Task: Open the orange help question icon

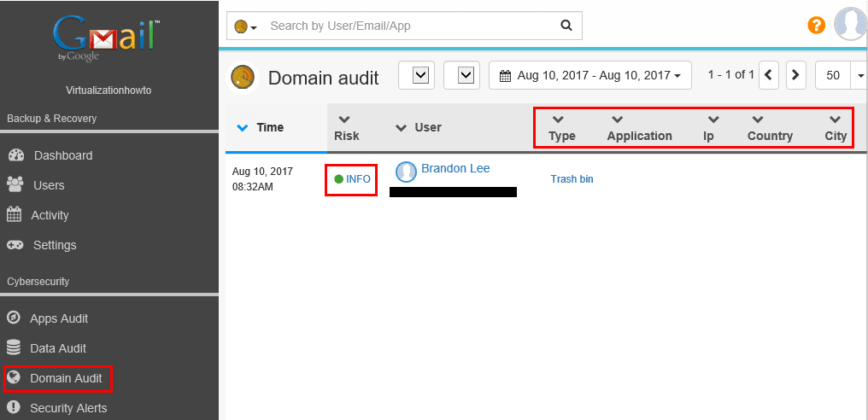Action: coord(816,25)
